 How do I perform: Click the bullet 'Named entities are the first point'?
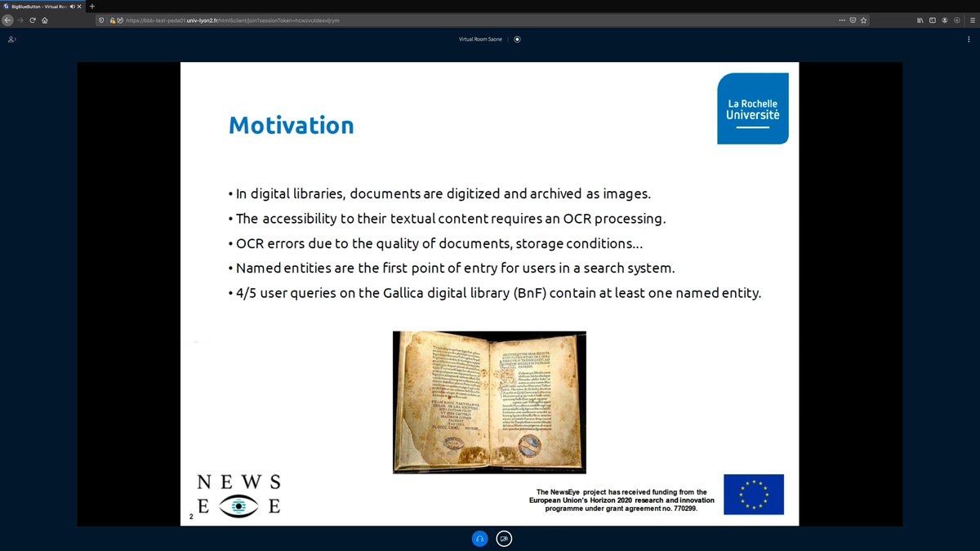click(x=452, y=268)
